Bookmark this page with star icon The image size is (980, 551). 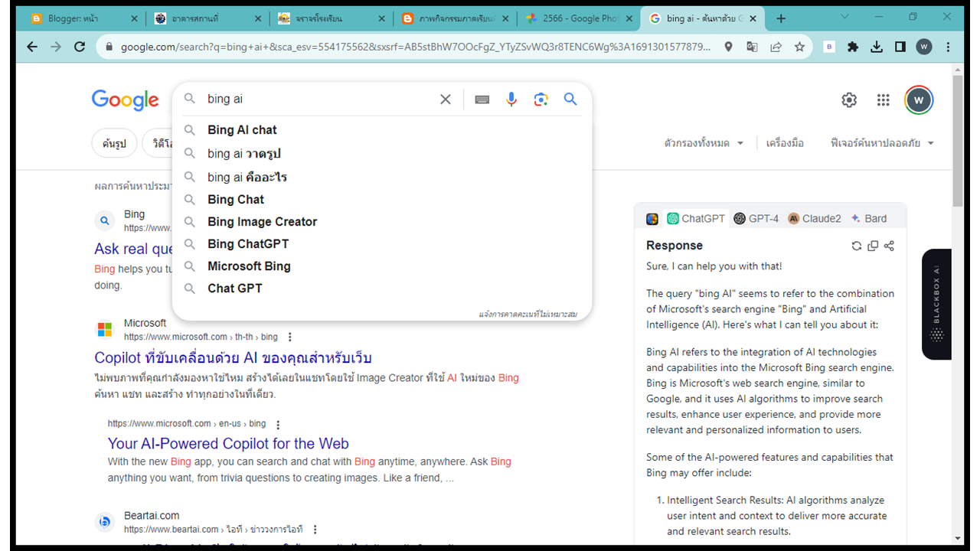[x=799, y=47]
